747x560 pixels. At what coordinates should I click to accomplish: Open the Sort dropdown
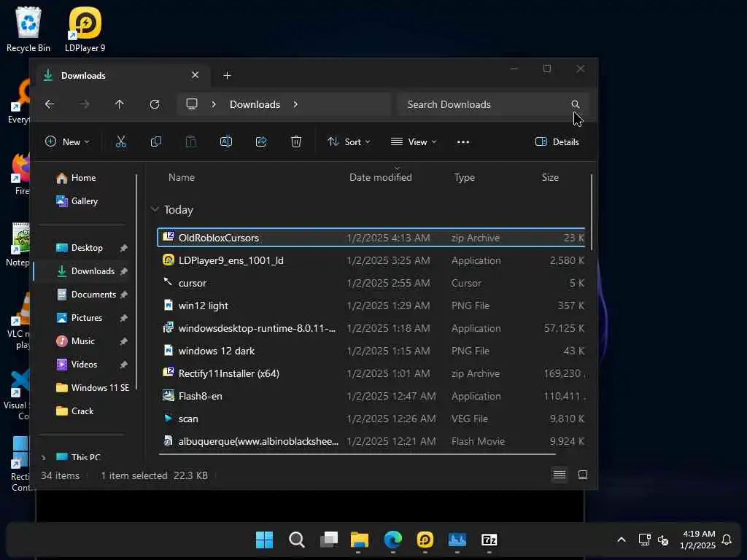pos(349,142)
